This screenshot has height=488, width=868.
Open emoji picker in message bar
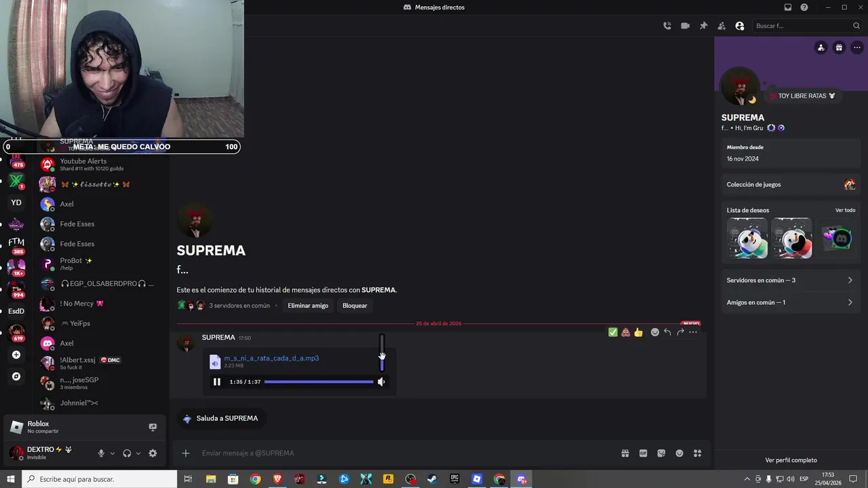679,453
